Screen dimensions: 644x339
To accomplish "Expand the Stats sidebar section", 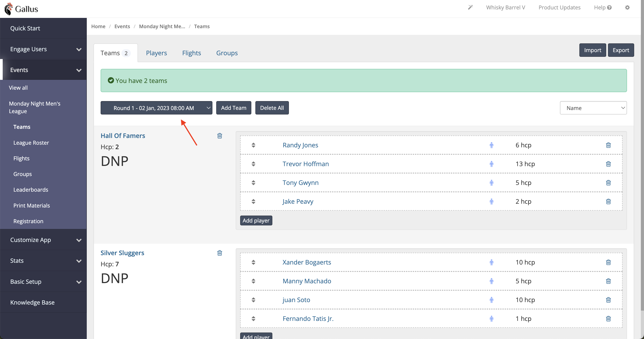I will pos(44,261).
